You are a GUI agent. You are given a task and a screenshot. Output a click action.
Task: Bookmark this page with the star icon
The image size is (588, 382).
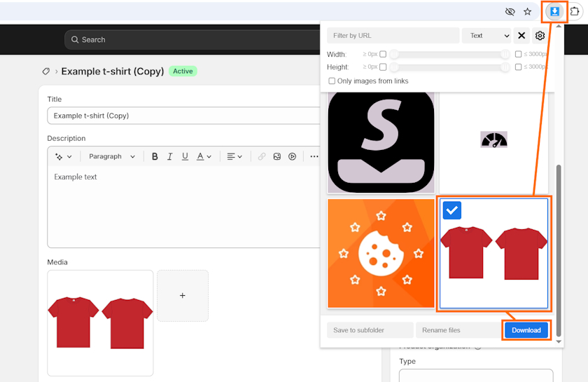pos(528,12)
